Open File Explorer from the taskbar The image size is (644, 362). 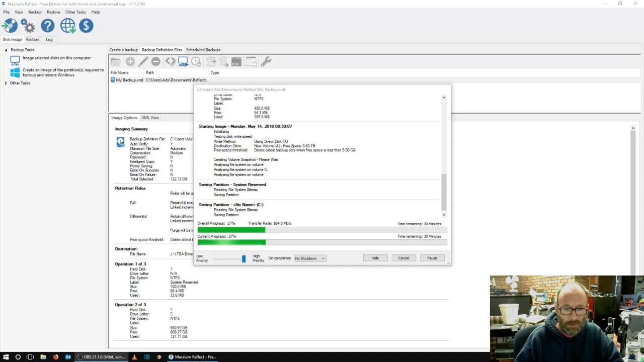pos(43,357)
